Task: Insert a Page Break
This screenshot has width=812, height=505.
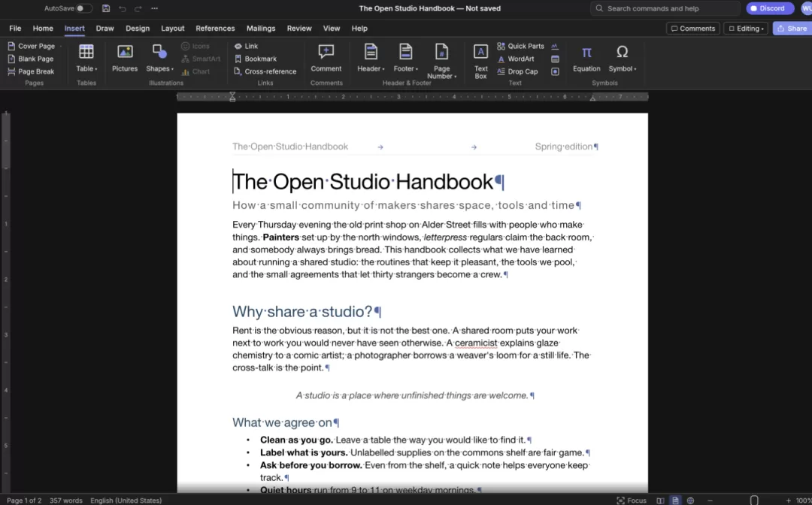Action: click(x=31, y=71)
